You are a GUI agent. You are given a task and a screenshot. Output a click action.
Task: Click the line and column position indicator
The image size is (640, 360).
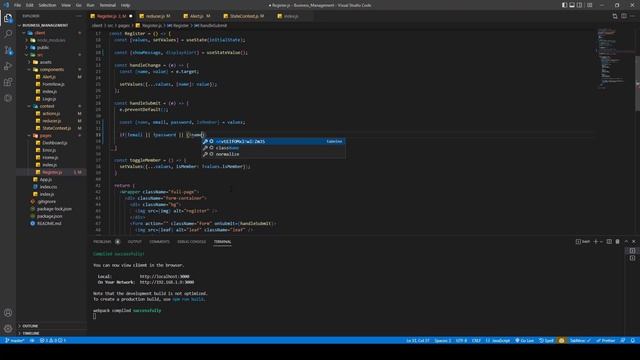coord(417,340)
